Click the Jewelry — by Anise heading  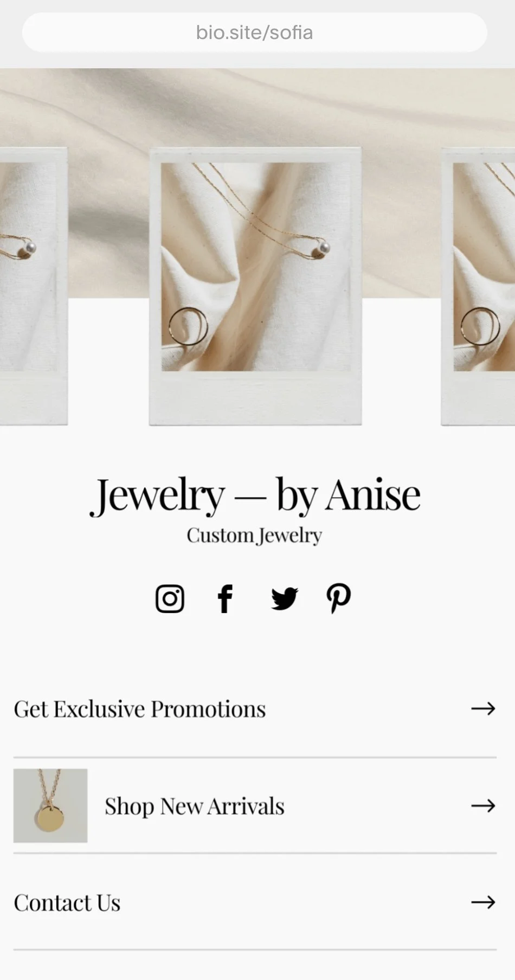coord(255,495)
